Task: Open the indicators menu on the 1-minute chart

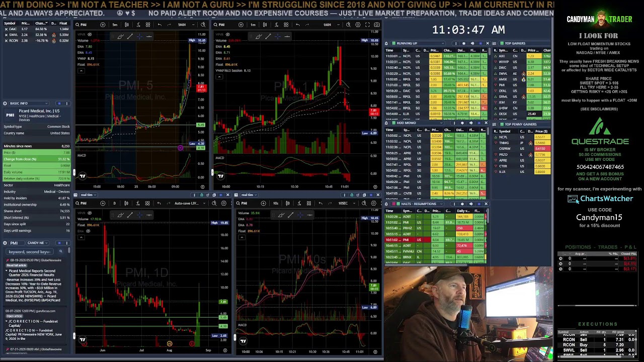Action: 276,25
